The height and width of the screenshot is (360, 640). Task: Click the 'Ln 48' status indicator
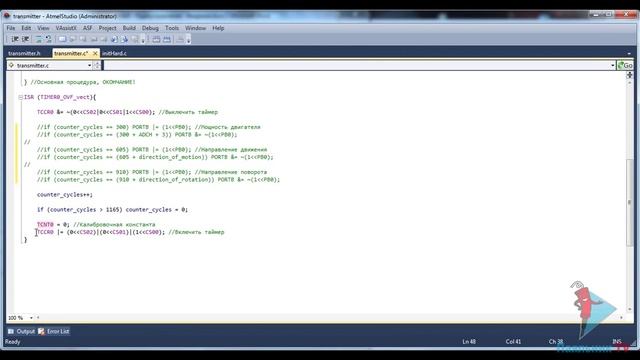469,342
